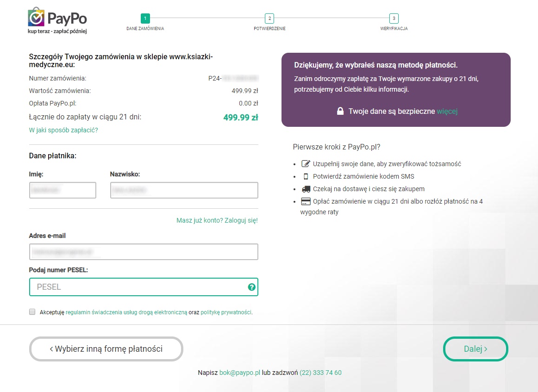Viewport: 538px width, 392px height.
Task: Select step 3 Weryfikacja
Action: tap(394, 18)
